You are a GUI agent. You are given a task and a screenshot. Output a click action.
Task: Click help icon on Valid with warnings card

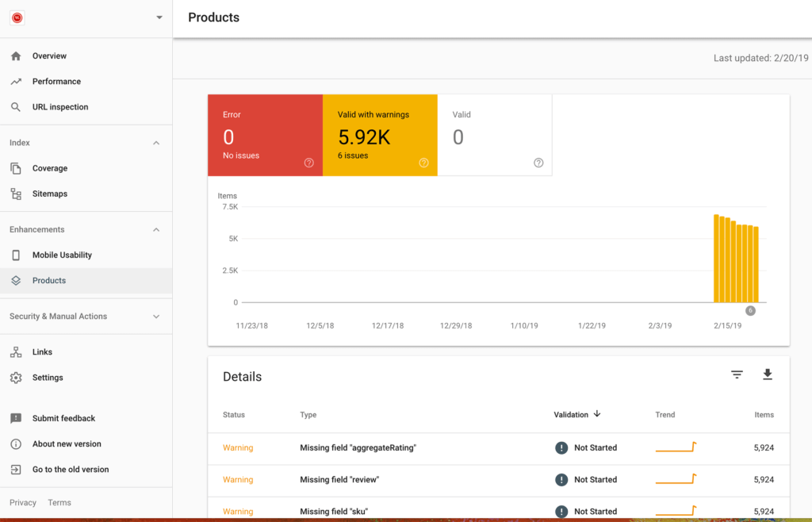coord(423,163)
